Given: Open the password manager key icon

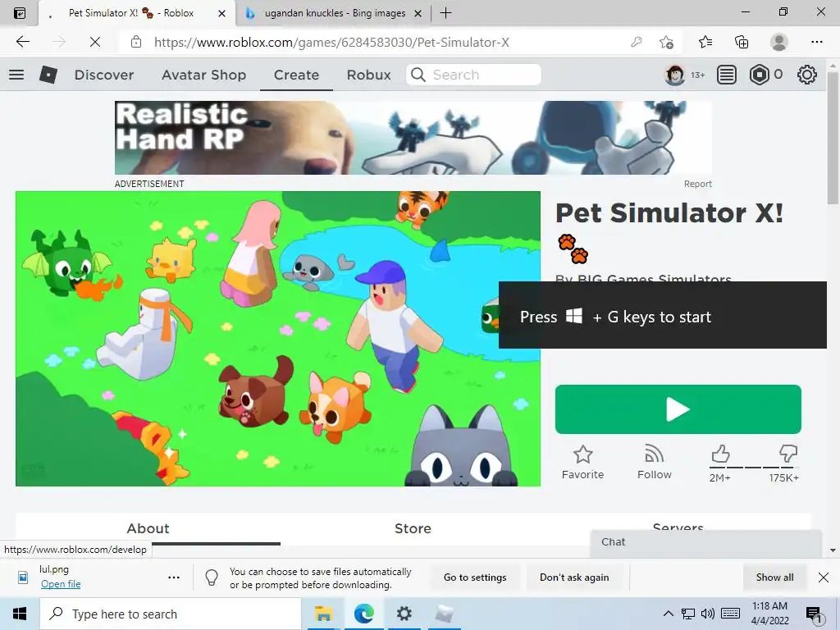Looking at the screenshot, I should pyautogui.click(x=636, y=42).
